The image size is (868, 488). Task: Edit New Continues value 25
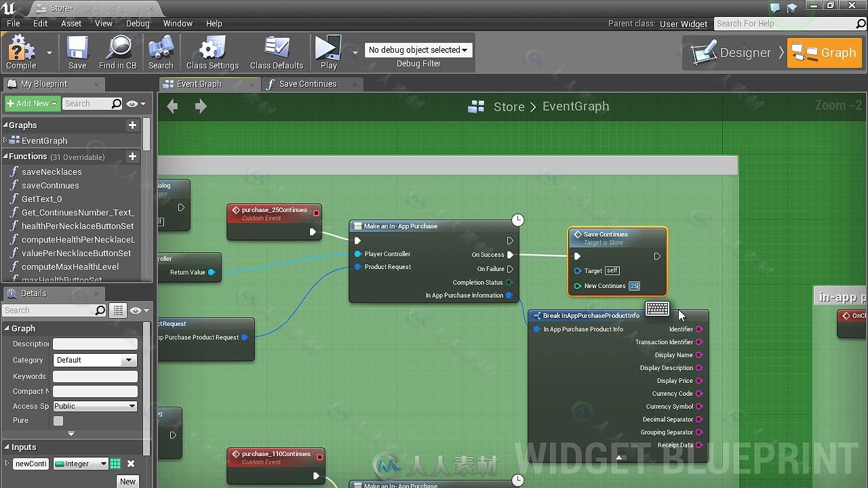point(634,286)
